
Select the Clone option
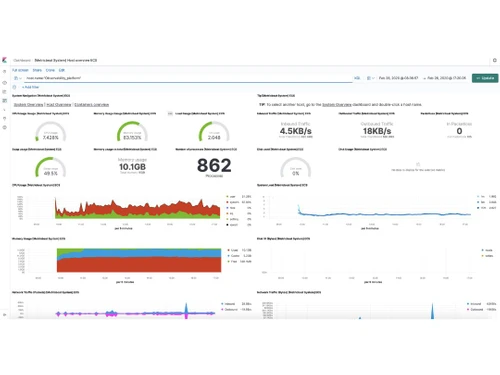[50, 70]
